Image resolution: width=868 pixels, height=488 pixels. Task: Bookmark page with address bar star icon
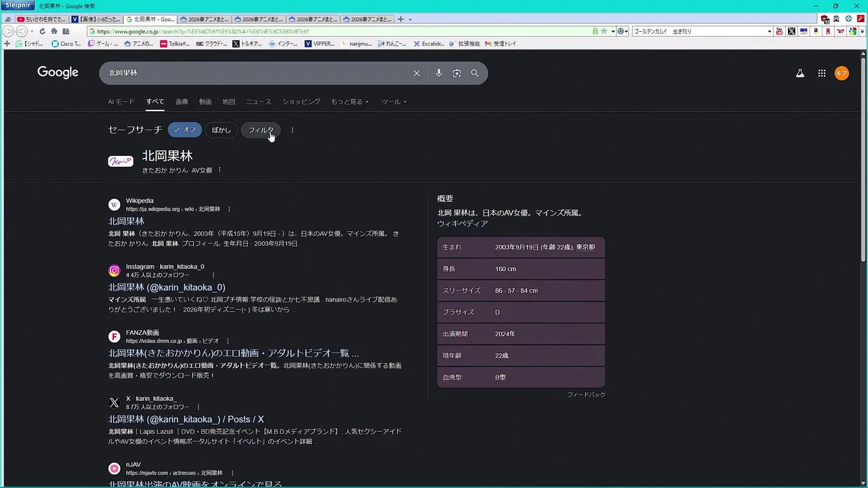604,31
